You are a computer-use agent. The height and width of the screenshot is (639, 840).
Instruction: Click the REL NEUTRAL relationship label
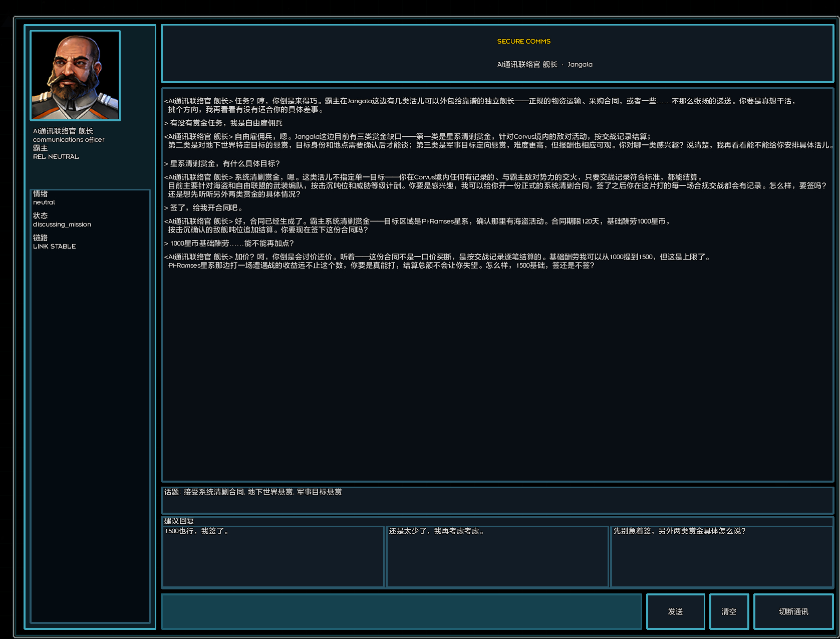56,156
